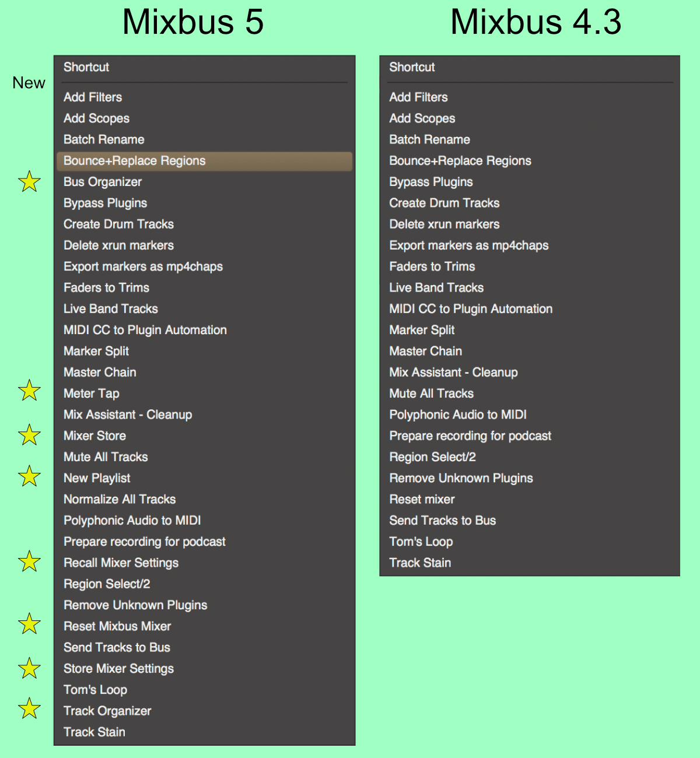This screenshot has width=700, height=758.
Task: Click Reset mixer in the Mixbus 4.3 menu
Action: (x=422, y=499)
